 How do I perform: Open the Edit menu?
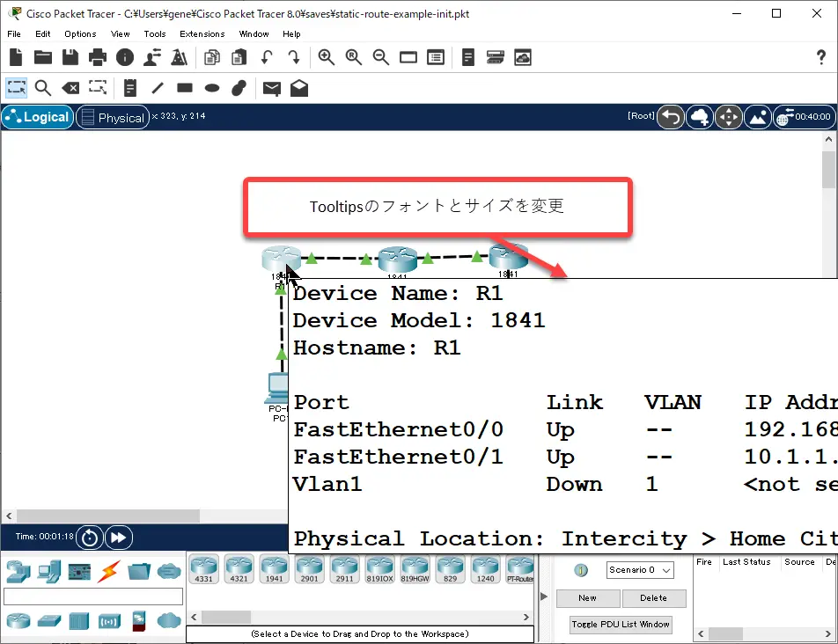pyautogui.click(x=43, y=33)
